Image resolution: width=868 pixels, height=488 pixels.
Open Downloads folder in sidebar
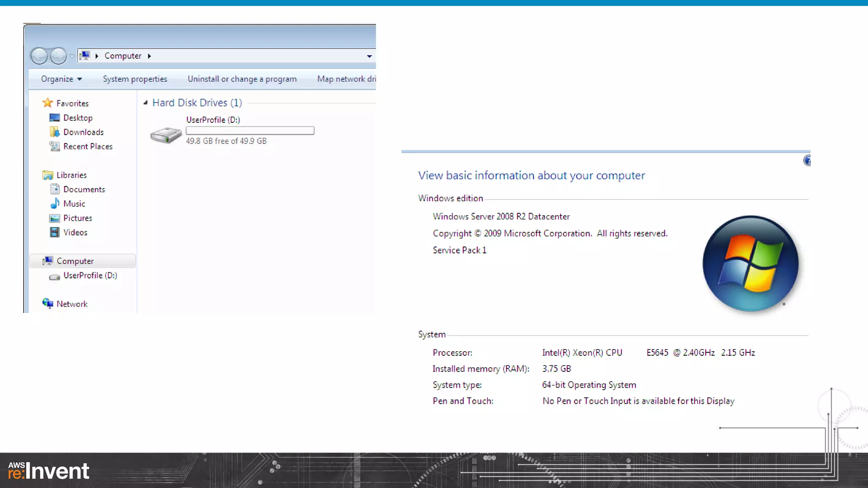point(83,132)
